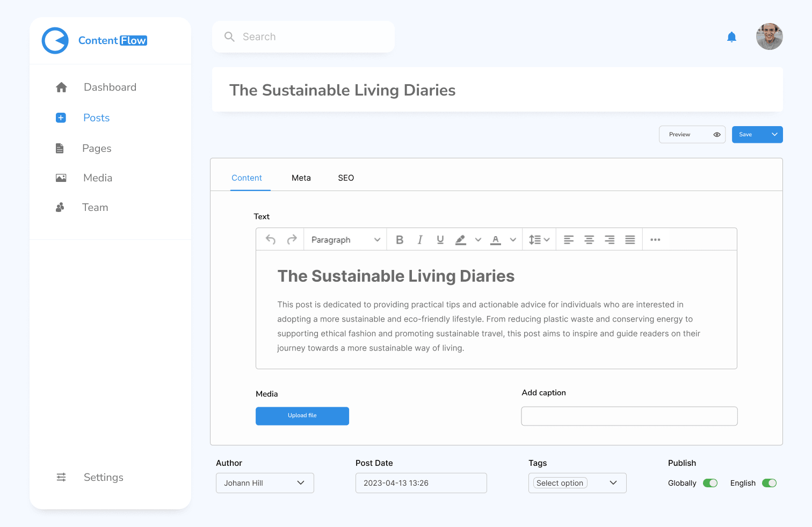
Task: Expand the Author dropdown showing Johann Hill
Action: tap(264, 482)
